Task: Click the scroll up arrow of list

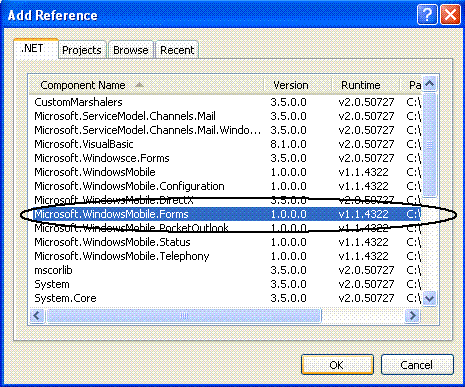Action: pos(430,83)
